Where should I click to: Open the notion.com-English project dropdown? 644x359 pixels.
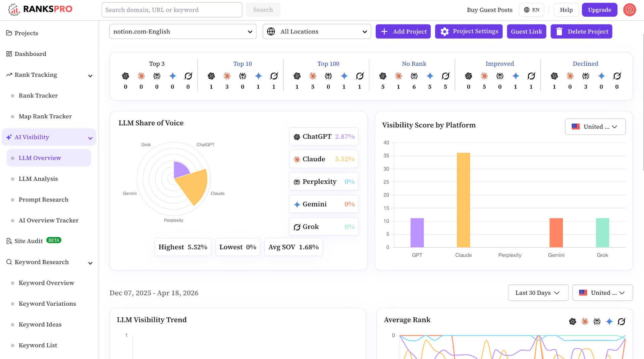coord(183,32)
